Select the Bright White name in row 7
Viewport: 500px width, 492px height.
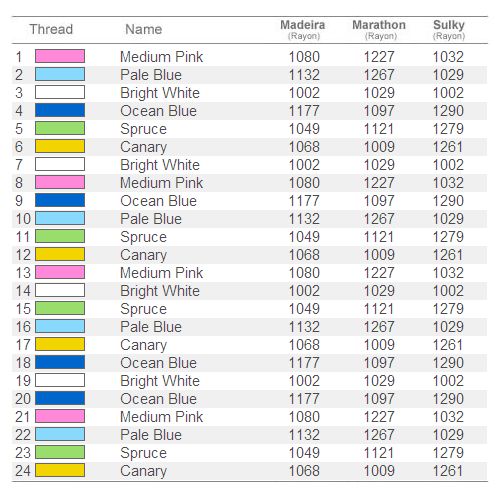pyautogui.click(x=160, y=165)
